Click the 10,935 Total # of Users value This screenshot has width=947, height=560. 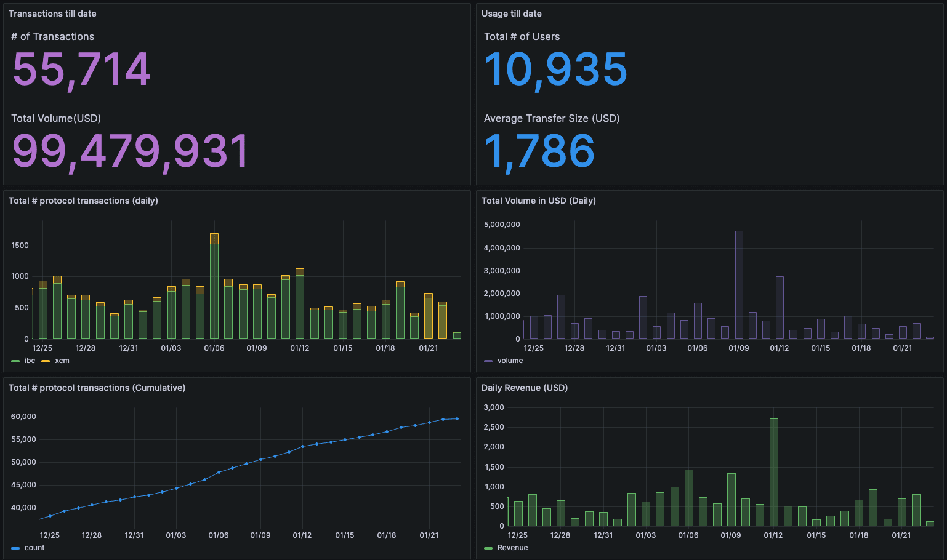pyautogui.click(x=555, y=69)
